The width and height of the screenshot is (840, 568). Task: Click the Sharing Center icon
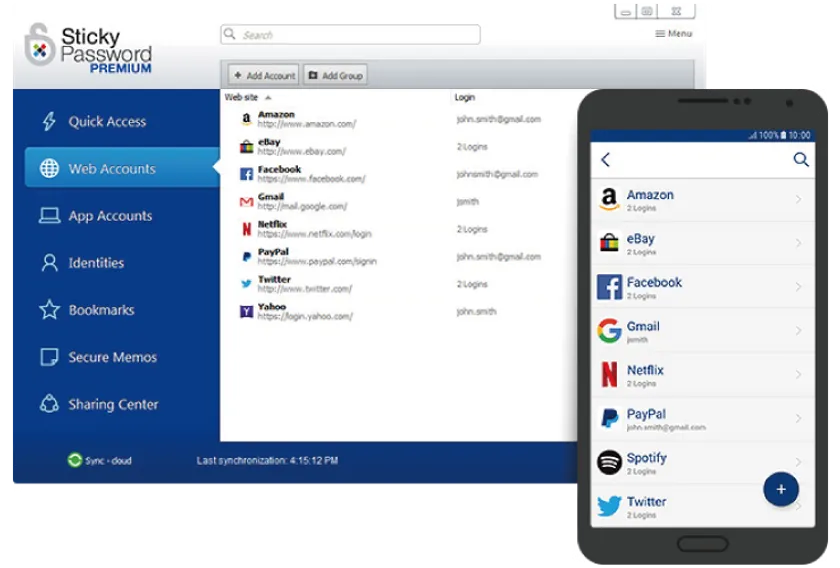pos(49,403)
